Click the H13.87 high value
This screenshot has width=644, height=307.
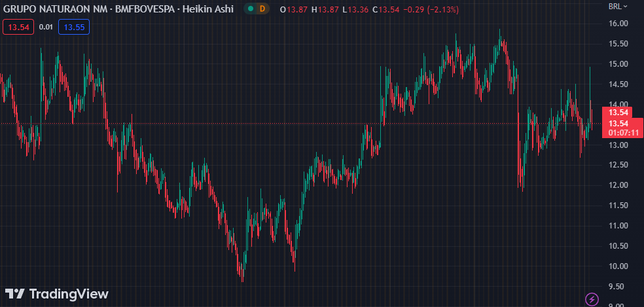coord(325,9)
